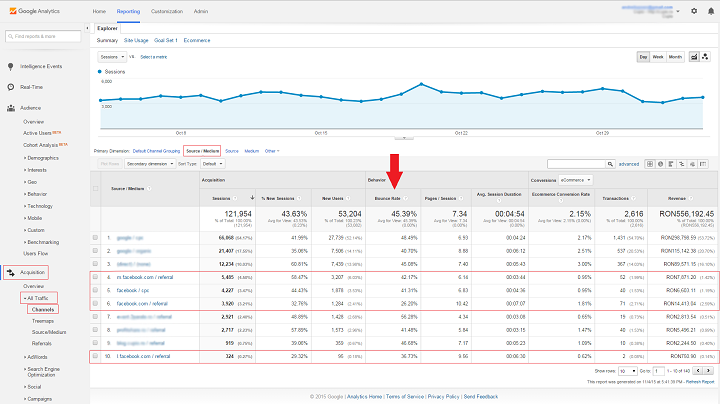720x404 pixels.
Task: Toggle the select-all checkbox in table header
Action: click(x=96, y=188)
